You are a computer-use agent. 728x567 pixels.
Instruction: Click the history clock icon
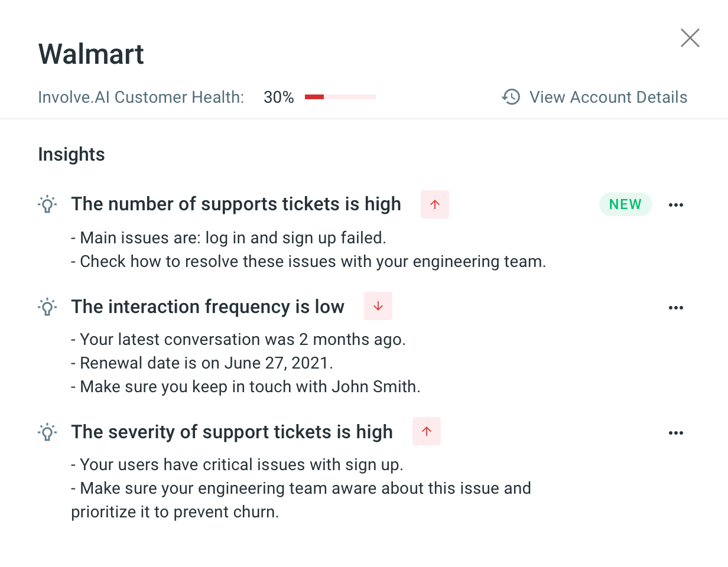(x=511, y=97)
